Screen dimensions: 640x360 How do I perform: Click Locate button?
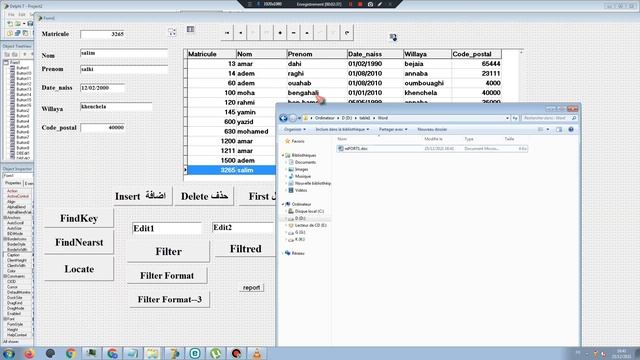79,269
